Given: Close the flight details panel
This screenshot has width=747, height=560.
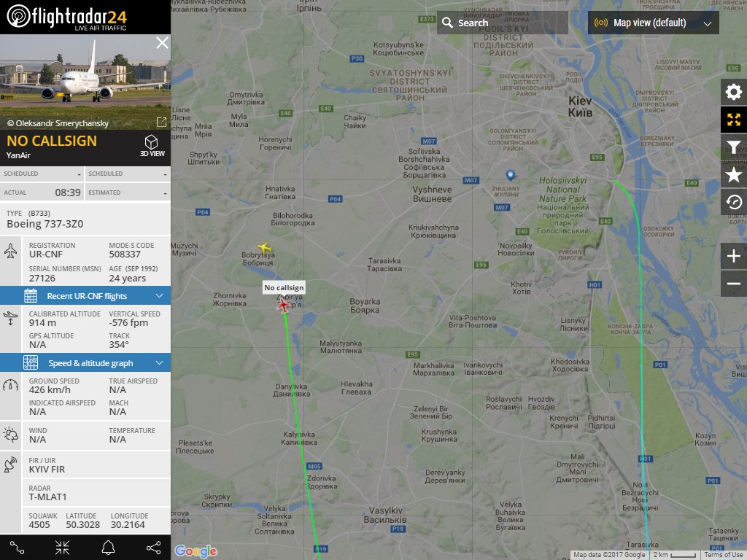Looking at the screenshot, I should (x=162, y=43).
